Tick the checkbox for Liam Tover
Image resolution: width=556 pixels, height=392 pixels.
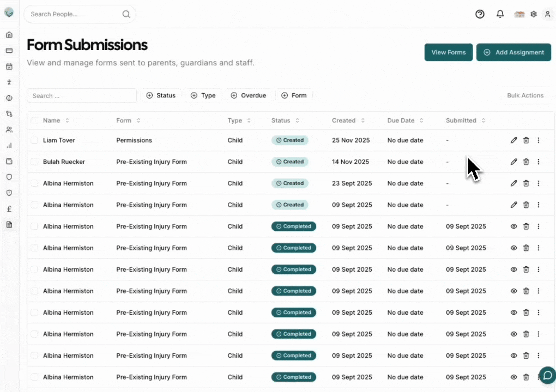tap(34, 140)
